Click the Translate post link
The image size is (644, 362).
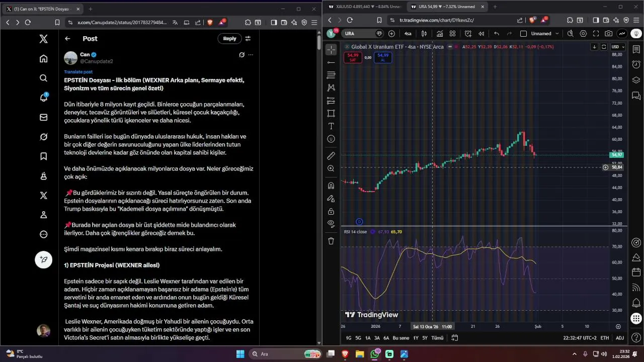point(78,72)
